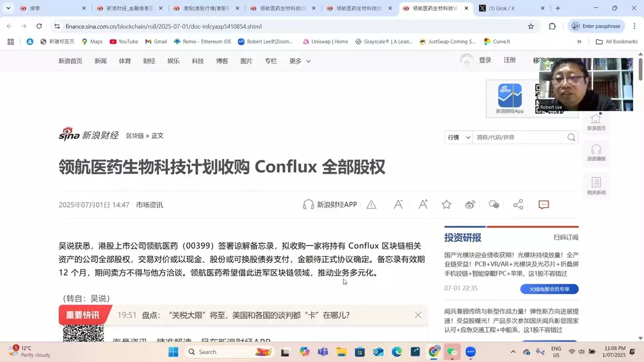Open Zoom from the taskbar
Image resolution: width=644 pixels, height=362 pixels.
(x=470, y=352)
